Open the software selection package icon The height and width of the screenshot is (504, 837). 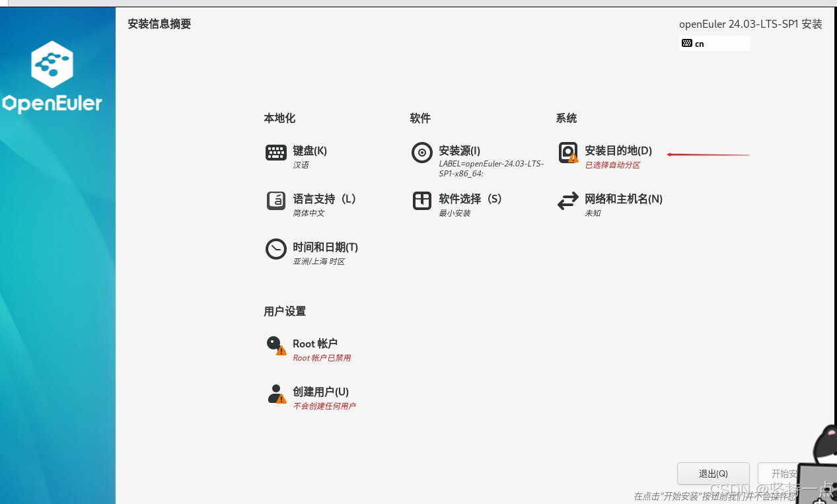(x=422, y=201)
